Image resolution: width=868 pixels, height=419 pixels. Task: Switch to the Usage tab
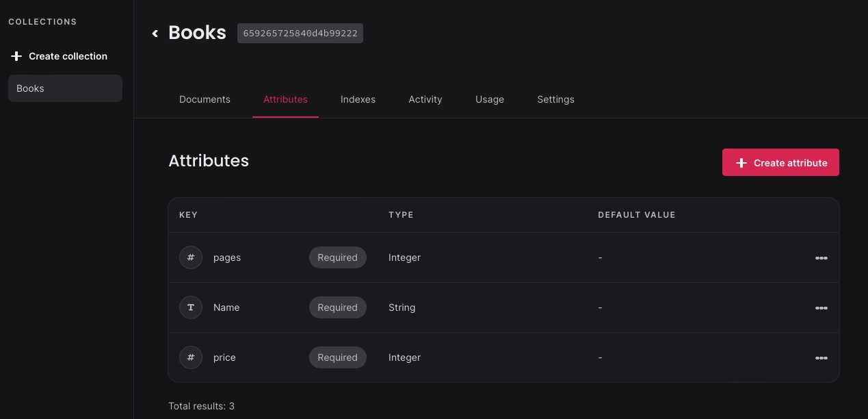(x=490, y=99)
